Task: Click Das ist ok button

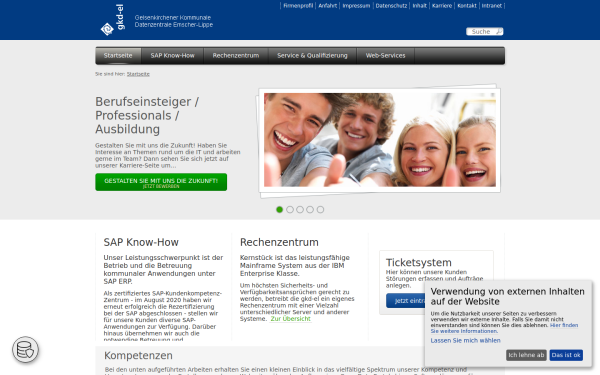Action: point(566,355)
